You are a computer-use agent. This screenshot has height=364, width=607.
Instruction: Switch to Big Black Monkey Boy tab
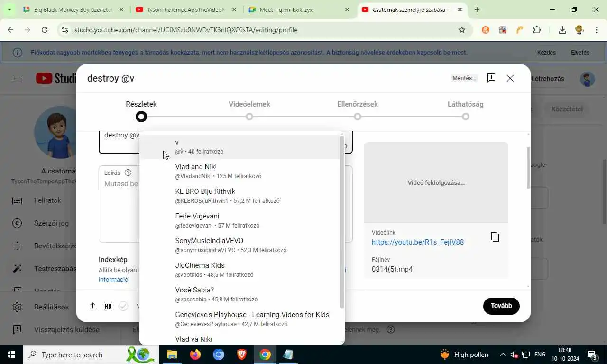tap(74, 9)
